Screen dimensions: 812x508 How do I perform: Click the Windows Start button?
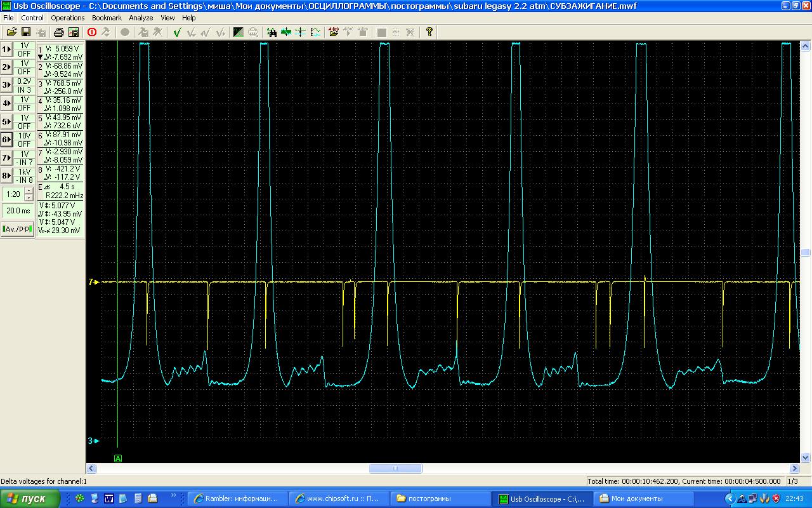point(30,498)
